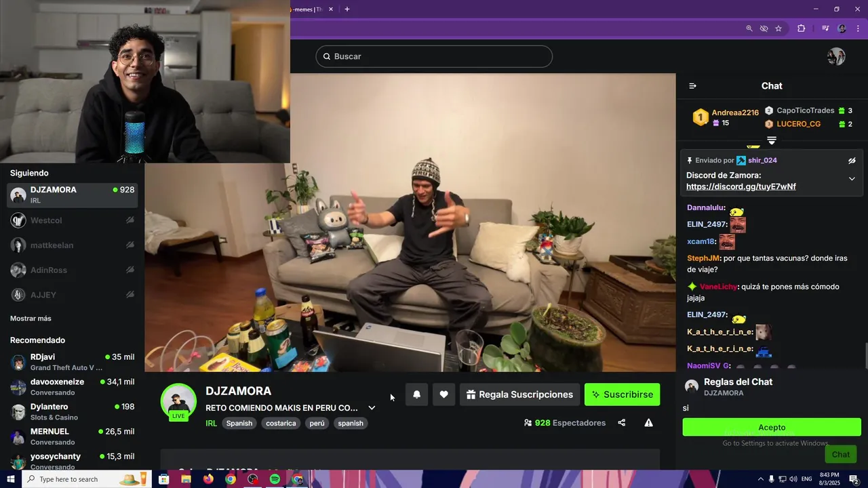Click the green Chat send button

[x=841, y=455]
